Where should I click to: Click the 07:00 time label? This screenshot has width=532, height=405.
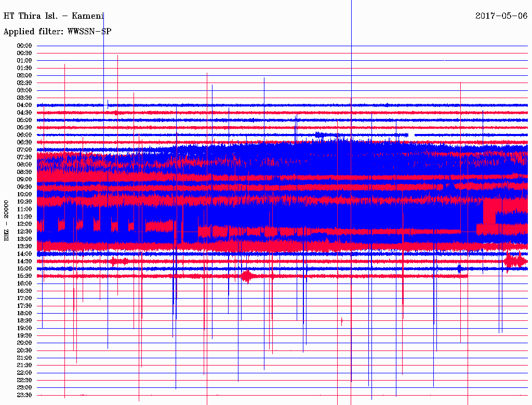pyautogui.click(x=24, y=150)
